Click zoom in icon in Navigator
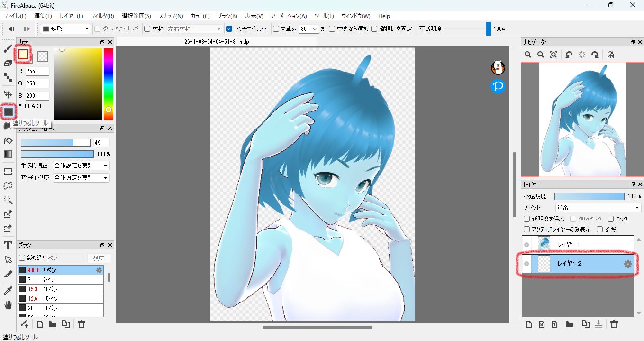The image size is (644, 341). tap(528, 55)
